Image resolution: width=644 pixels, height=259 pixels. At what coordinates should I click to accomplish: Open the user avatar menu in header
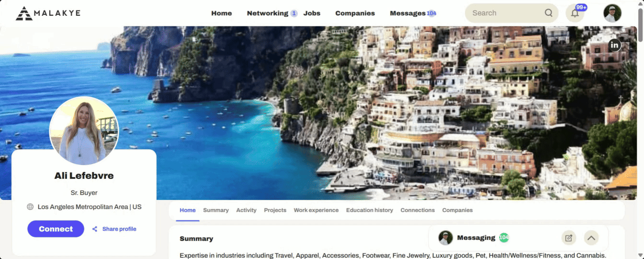pos(612,13)
